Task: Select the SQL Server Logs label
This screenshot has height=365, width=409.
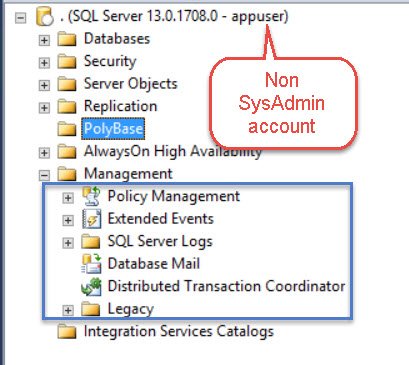Action: pos(160,241)
